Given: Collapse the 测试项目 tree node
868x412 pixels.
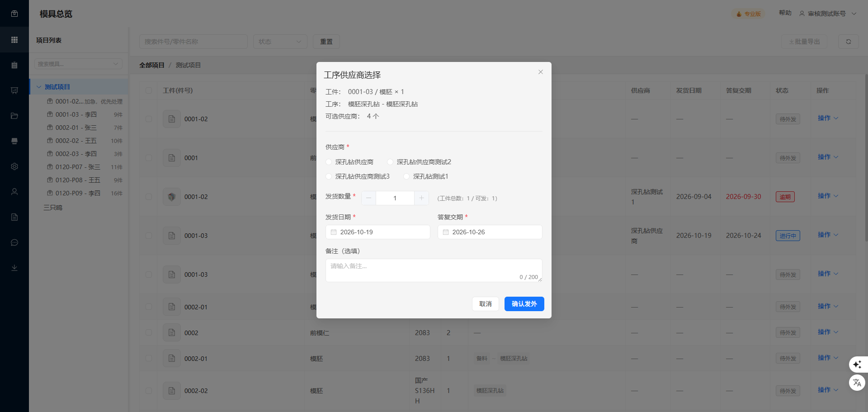Looking at the screenshot, I should click(39, 87).
